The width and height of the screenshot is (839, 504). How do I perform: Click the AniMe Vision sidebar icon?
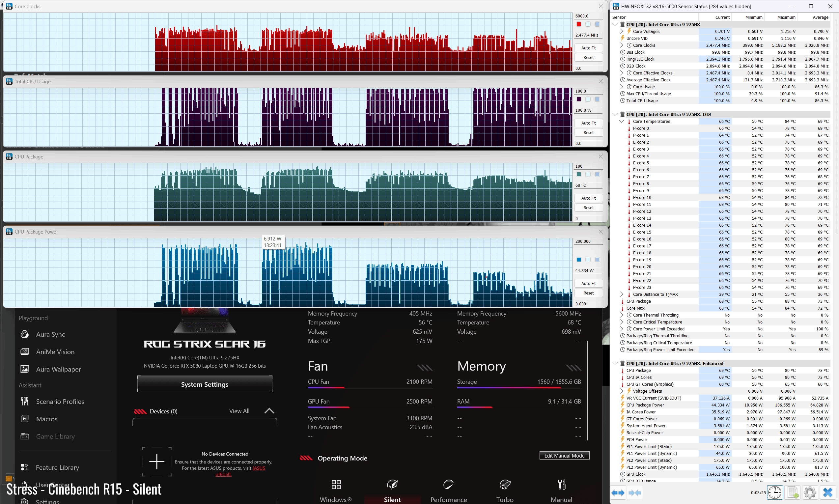25,351
